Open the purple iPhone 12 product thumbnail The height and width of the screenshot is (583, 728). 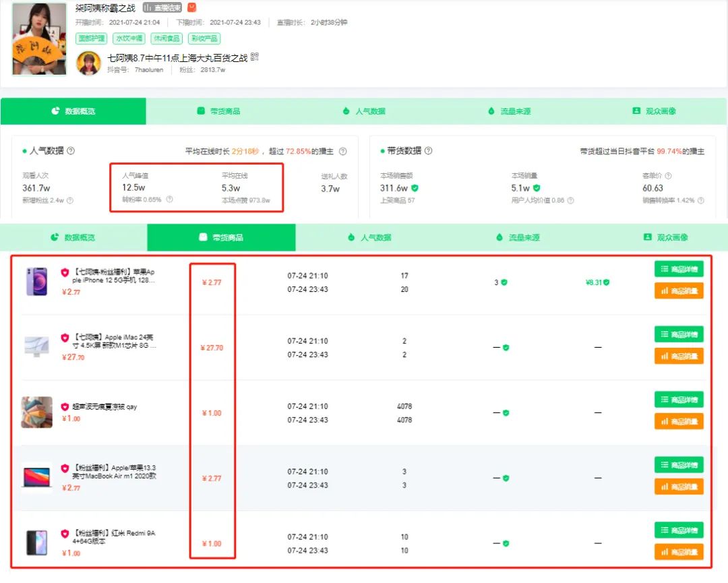[x=36, y=282]
